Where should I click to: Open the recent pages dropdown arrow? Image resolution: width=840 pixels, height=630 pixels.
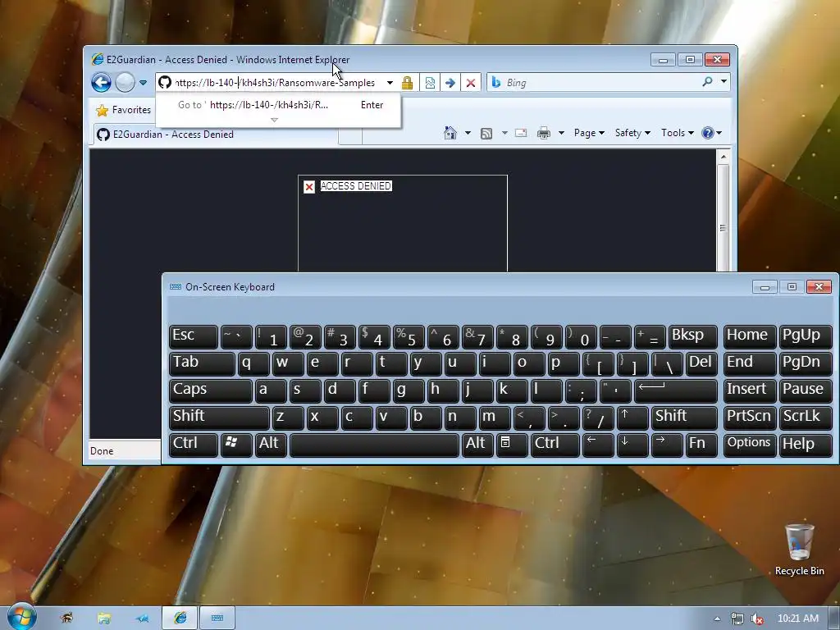click(143, 83)
